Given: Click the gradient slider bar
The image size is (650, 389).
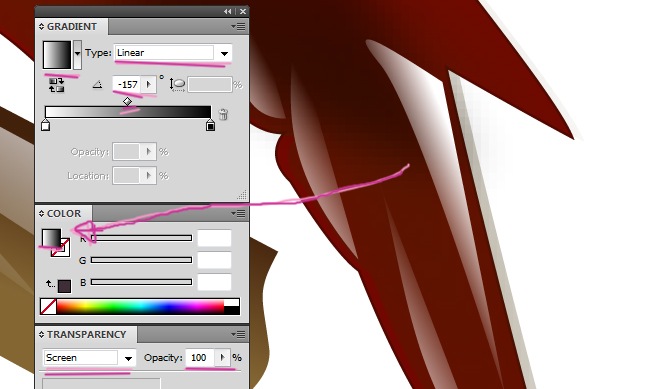Looking at the screenshot, I should pyautogui.click(x=128, y=112).
